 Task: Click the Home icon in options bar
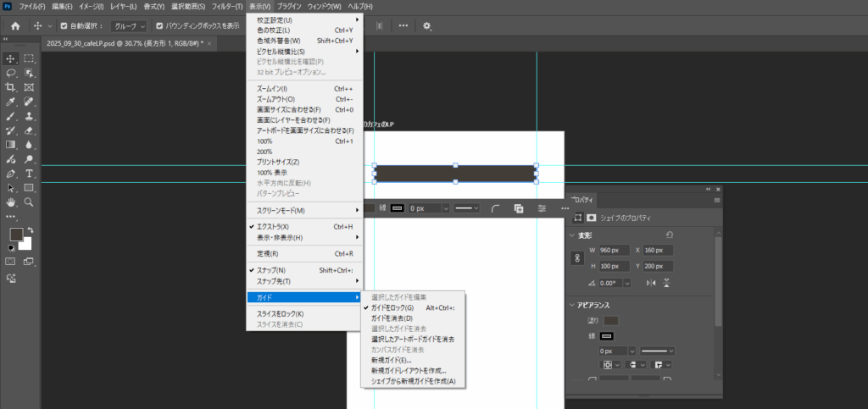point(14,25)
